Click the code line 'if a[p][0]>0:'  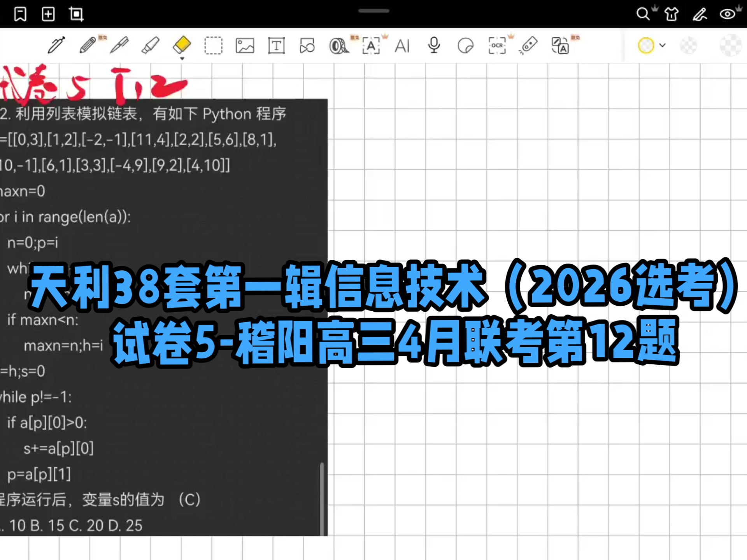(x=47, y=422)
